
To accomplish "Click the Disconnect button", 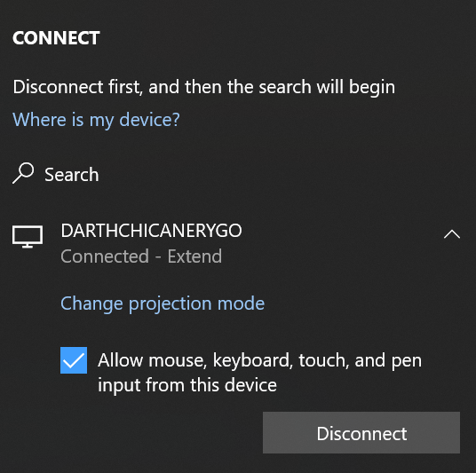I will pos(361,433).
